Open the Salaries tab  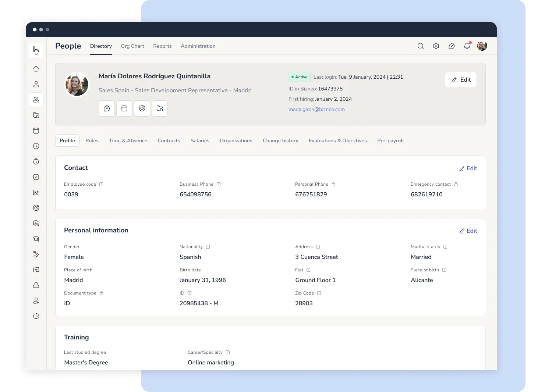click(x=200, y=140)
